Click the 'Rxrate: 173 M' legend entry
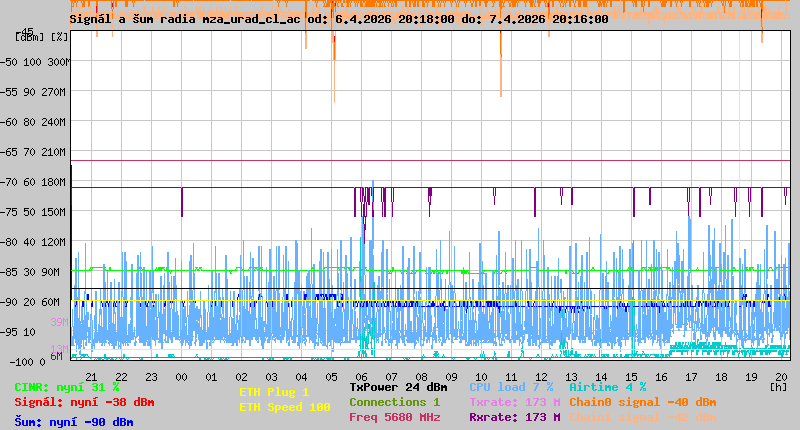This screenshot has height=430, width=800. 515,417
